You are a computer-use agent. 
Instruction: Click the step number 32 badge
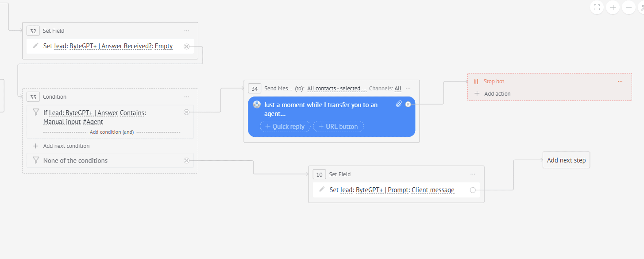[x=33, y=31]
